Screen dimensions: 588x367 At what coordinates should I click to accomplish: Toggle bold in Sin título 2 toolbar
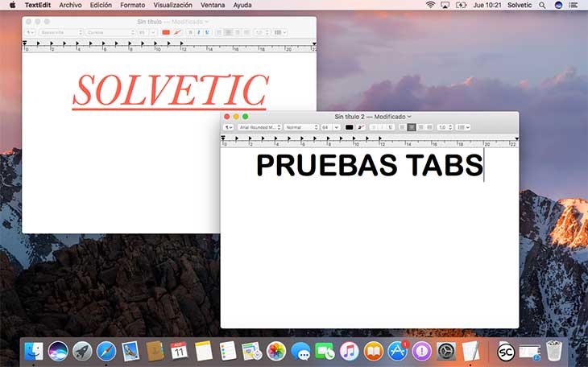[374, 127]
